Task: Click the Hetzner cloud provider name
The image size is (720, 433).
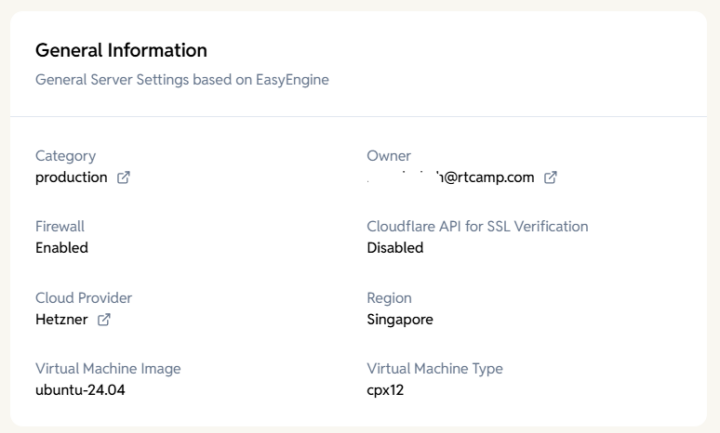Action: (x=62, y=319)
